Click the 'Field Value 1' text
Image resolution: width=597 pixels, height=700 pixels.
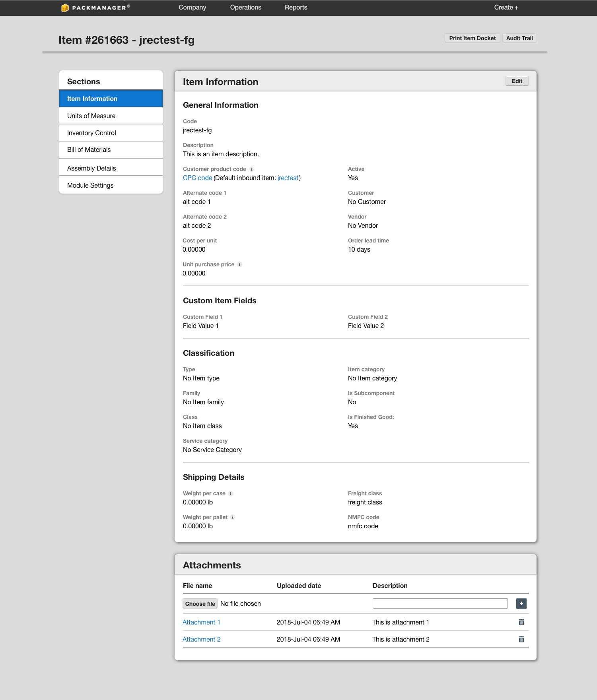pos(201,326)
